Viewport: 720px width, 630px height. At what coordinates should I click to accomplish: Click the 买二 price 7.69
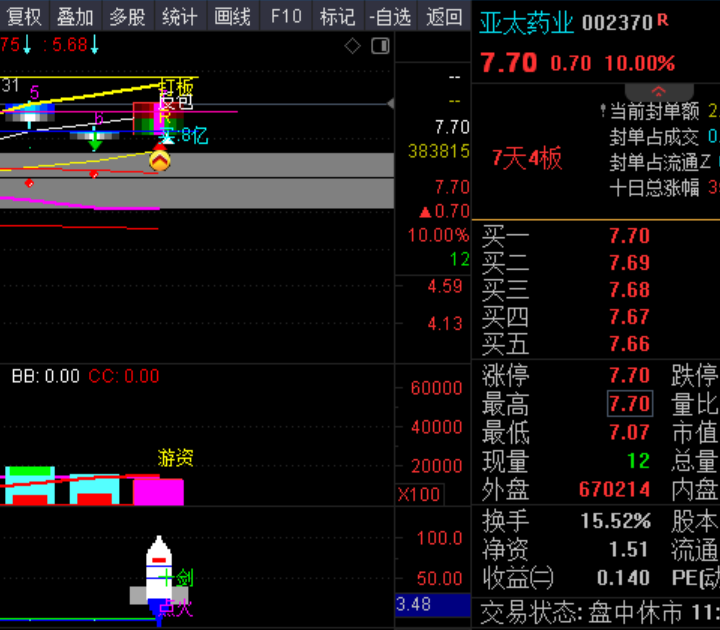[x=630, y=263]
